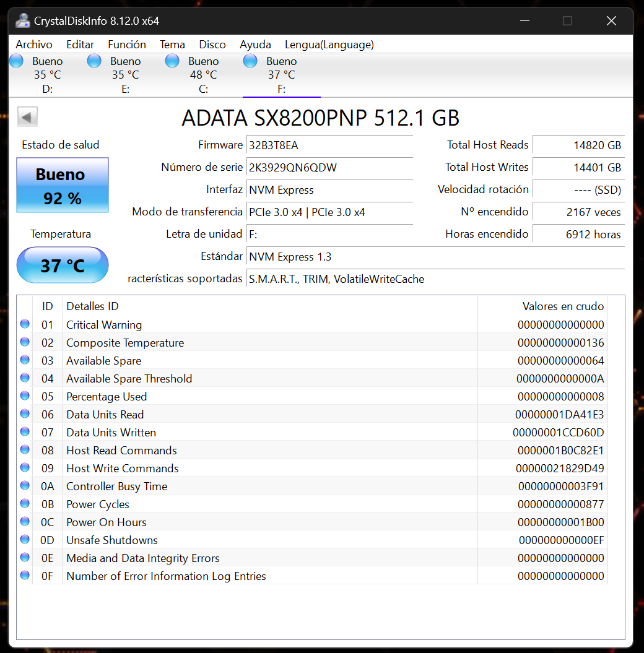
Task: Click the S.M.A.R.T., TRIM, VolatileWriteCache field
Action: 435,279
